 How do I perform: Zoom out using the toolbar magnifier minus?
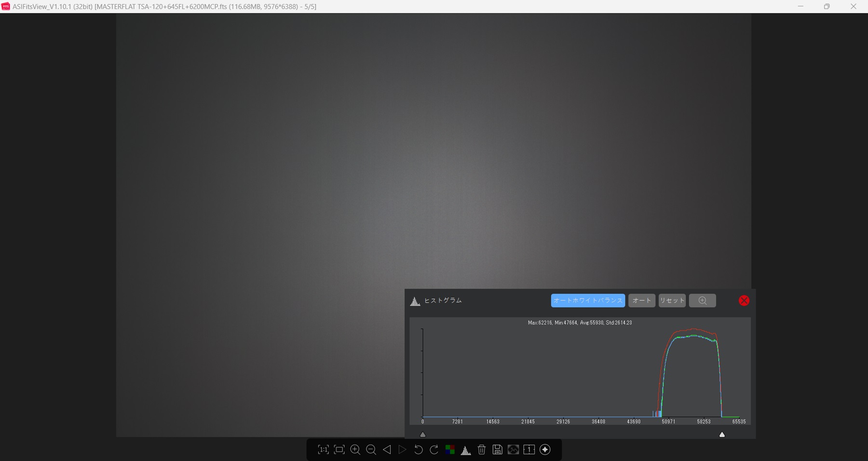[x=371, y=449]
